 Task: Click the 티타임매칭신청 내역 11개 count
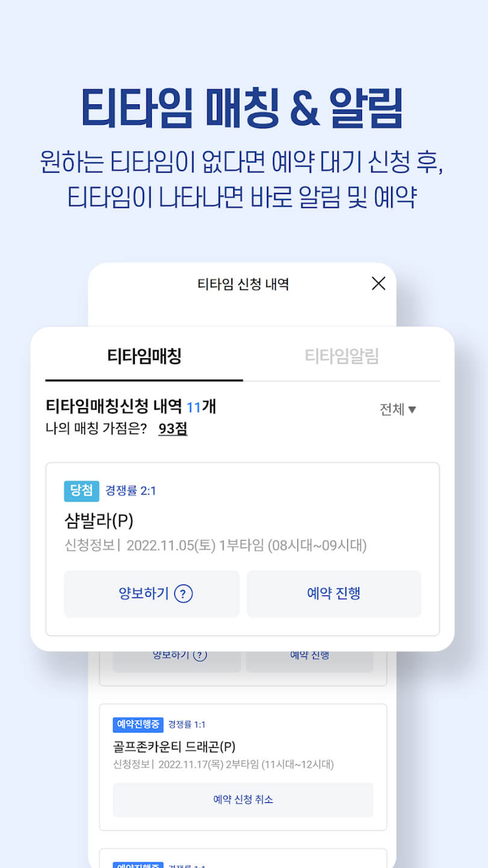pyautogui.click(x=131, y=407)
